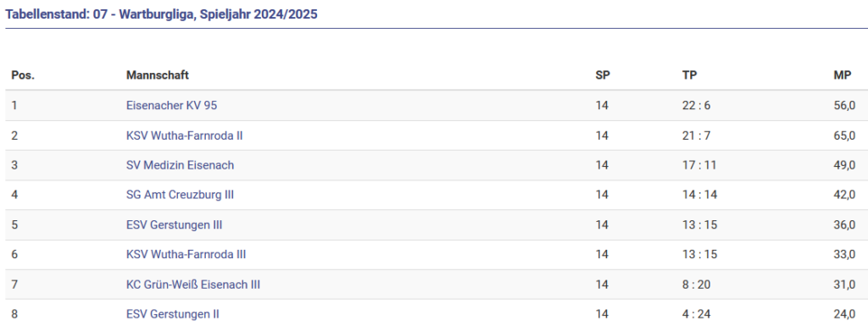Open the KSV Wutha-Farnroda III team link

[186, 254]
